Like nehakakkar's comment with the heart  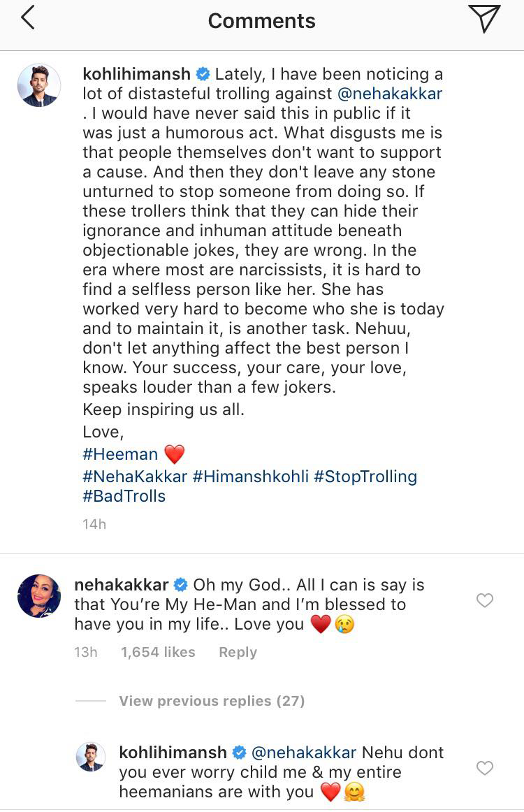click(x=485, y=600)
